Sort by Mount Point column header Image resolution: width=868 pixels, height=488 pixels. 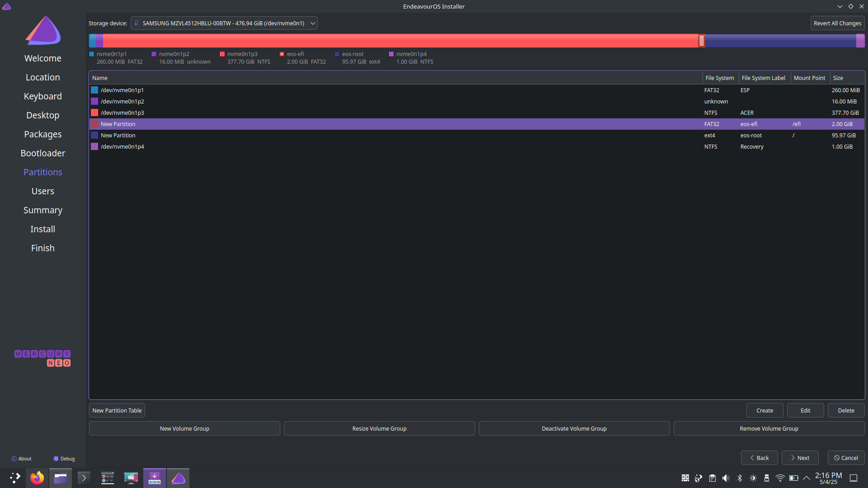[810, 78]
